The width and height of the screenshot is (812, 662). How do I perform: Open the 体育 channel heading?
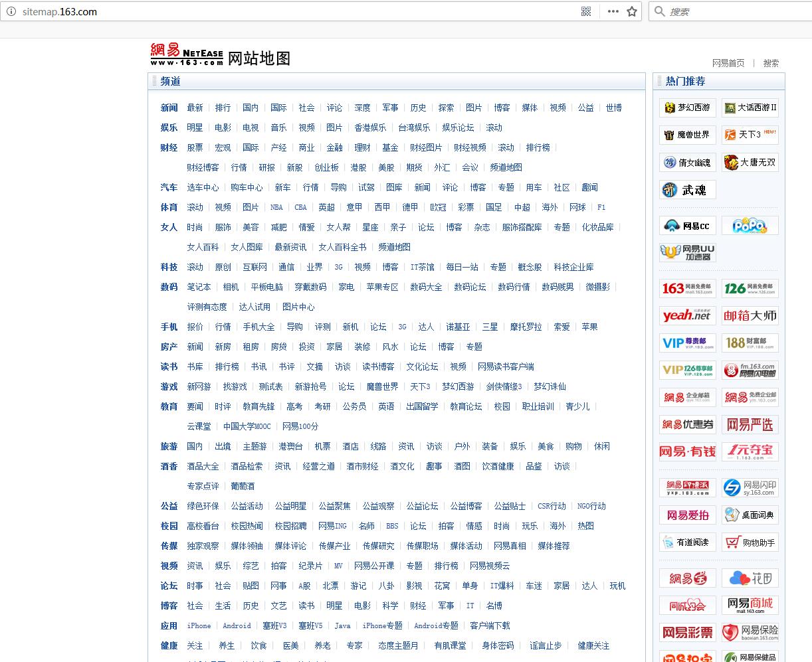click(x=169, y=207)
